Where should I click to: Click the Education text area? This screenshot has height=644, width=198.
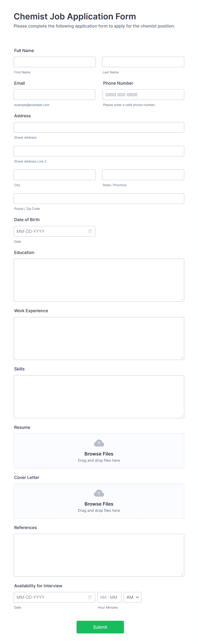tap(99, 280)
